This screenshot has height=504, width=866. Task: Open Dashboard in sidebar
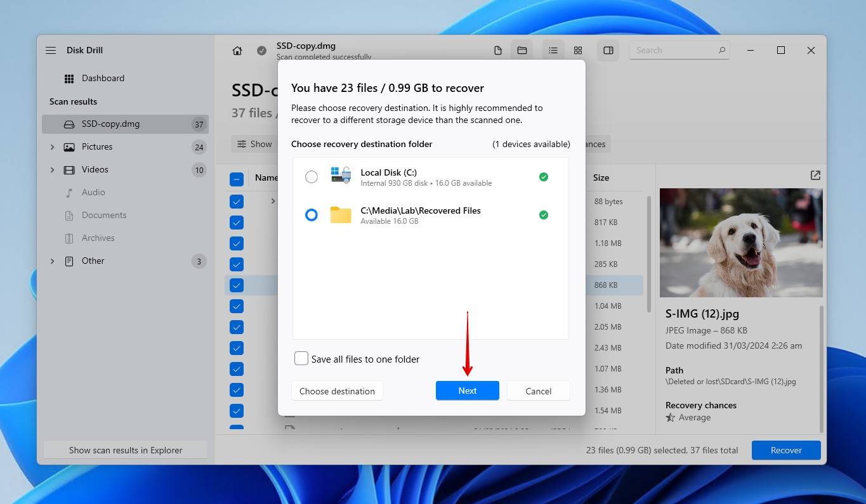coord(125,79)
